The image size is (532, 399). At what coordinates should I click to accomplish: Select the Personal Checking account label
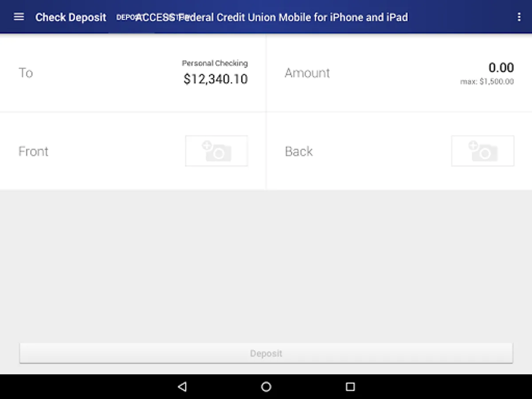tap(215, 63)
